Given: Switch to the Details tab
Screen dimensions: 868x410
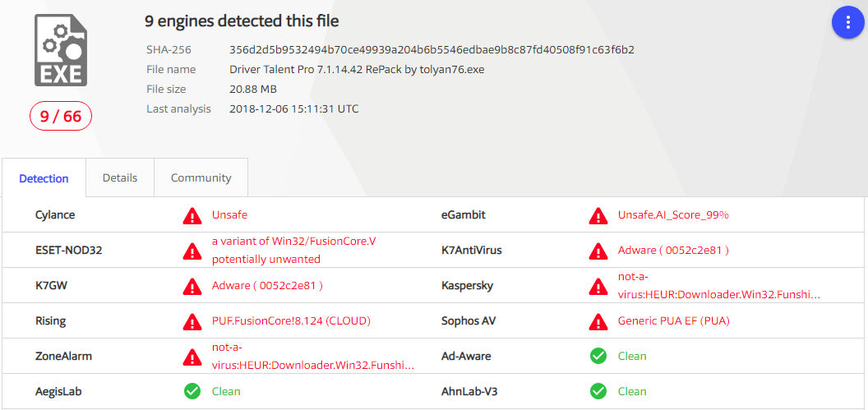Looking at the screenshot, I should click(x=120, y=177).
